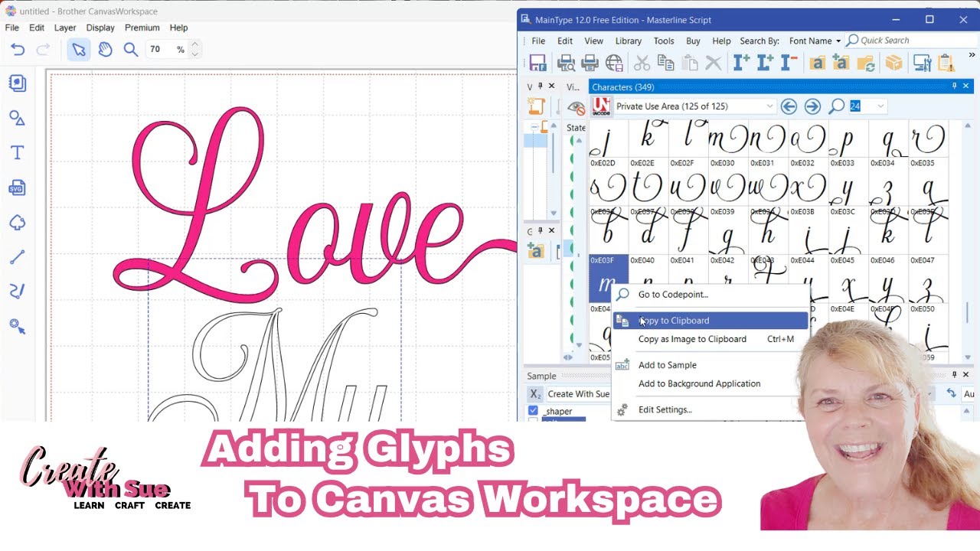The width and height of the screenshot is (980, 551).
Task: Click the clipboard warning icon in MainType toolbar
Action: (x=946, y=63)
